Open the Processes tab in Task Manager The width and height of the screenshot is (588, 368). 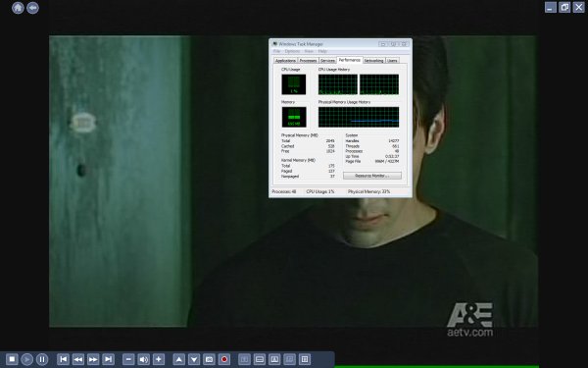[309, 61]
